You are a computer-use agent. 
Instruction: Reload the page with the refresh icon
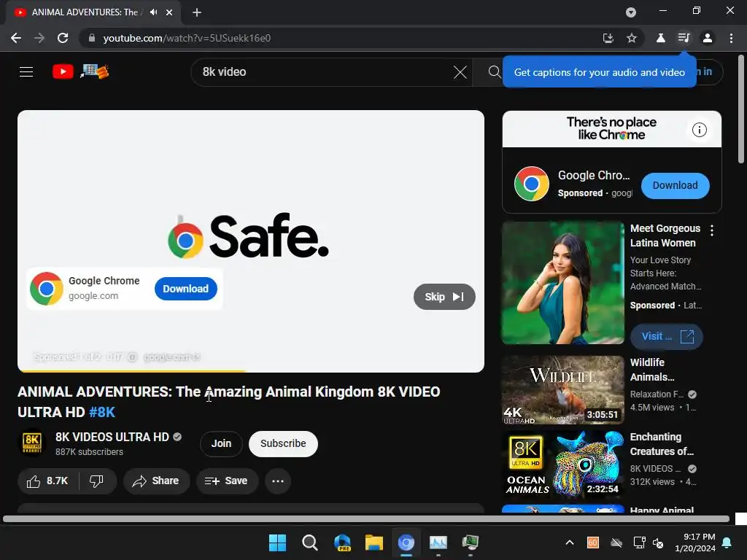tap(63, 38)
